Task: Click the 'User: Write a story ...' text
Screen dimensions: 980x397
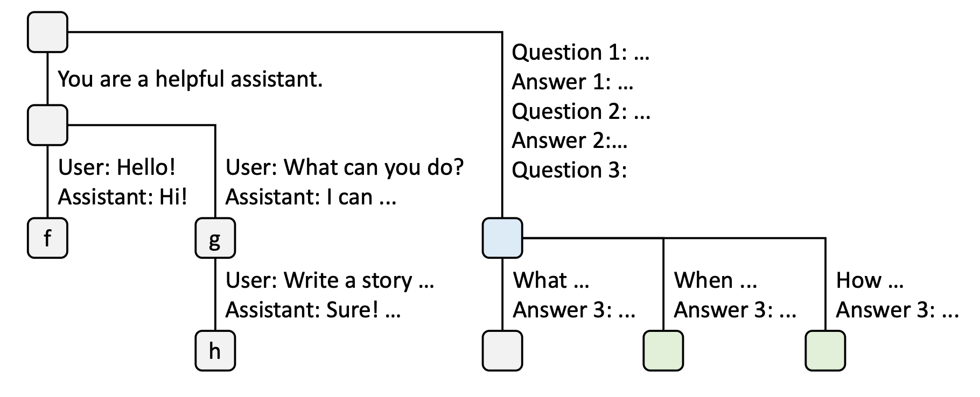Action: (330, 280)
